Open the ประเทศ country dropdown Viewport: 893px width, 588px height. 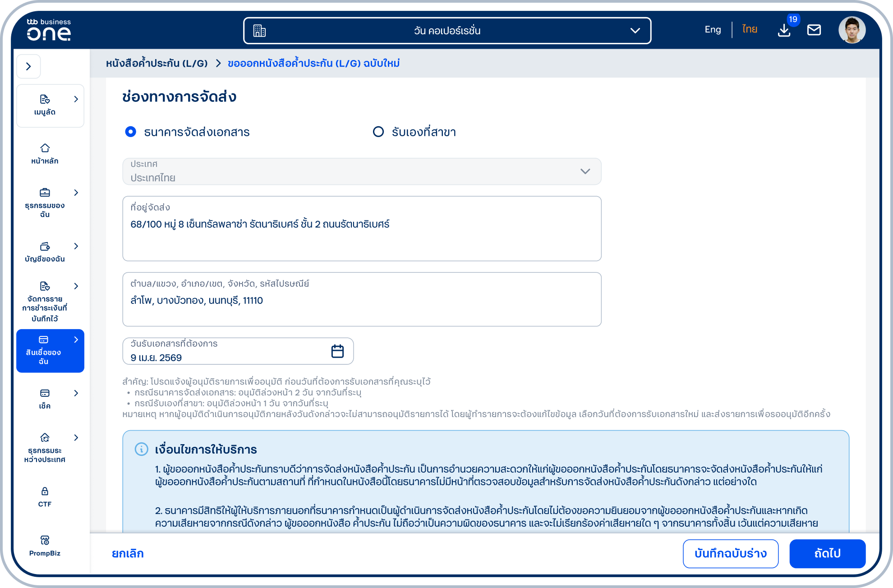point(362,171)
